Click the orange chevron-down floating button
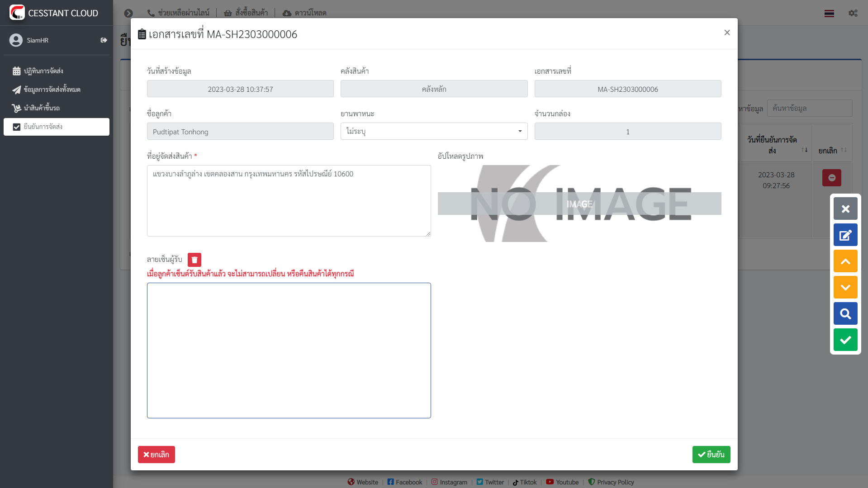The height and width of the screenshot is (488, 868). pyautogui.click(x=845, y=288)
